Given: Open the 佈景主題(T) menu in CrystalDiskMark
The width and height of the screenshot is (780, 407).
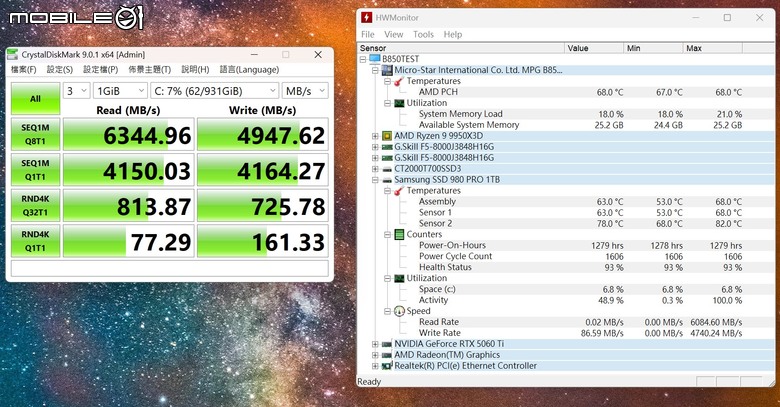Looking at the screenshot, I should point(149,70).
